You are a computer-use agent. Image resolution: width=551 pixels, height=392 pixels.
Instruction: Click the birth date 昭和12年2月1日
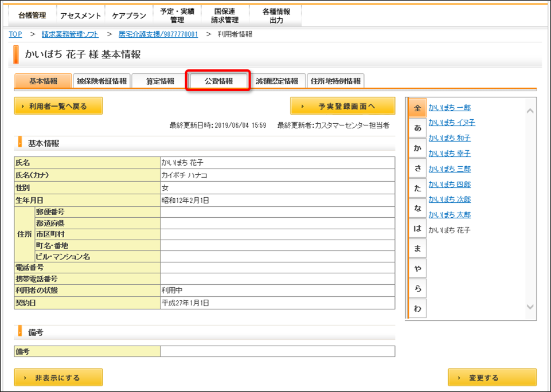coord(185,201)
